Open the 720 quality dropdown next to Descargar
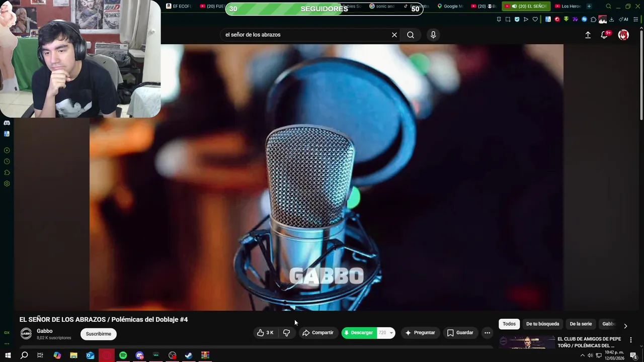644x362 pixels. click(x=386, y=333)
